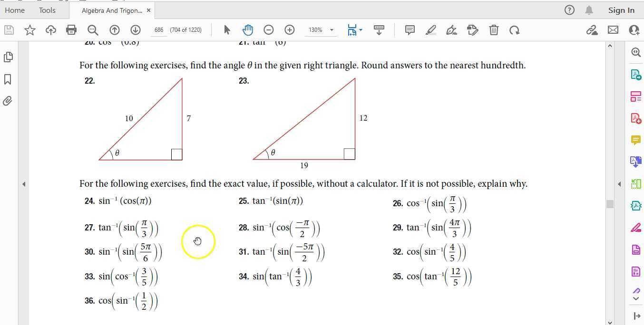This screenshot has width=644, height=325.
Task: Click the page number input field
Action: (x=159, y=29)
